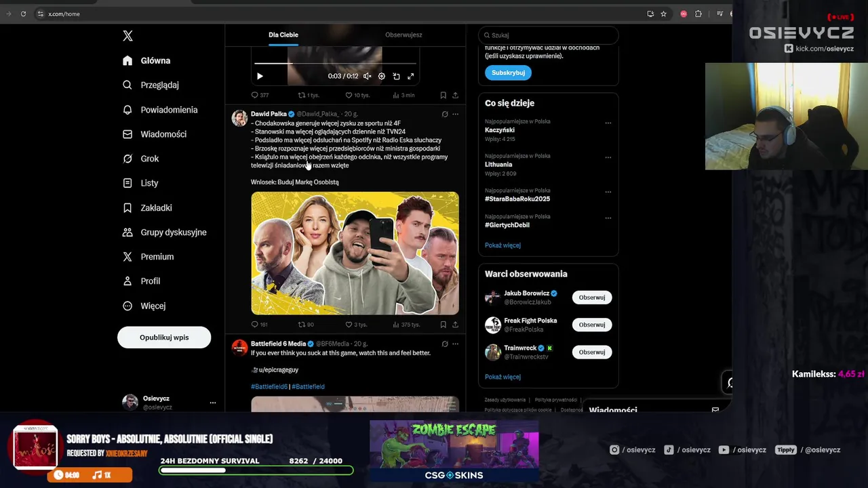Open video settings gear icon
This screenshot has width=868, height=488.
(382, 76)
